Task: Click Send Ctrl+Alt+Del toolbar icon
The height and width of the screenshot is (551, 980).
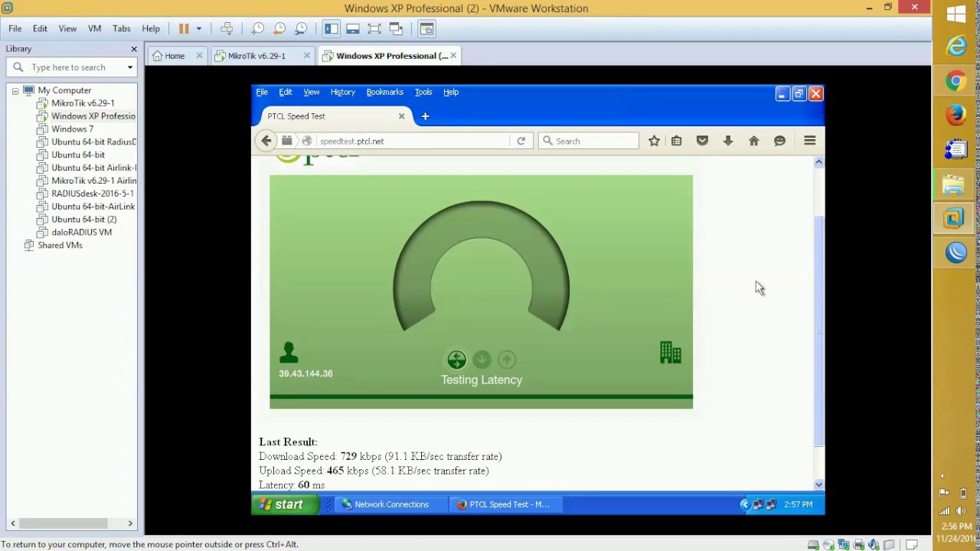Action: (227, 28)
